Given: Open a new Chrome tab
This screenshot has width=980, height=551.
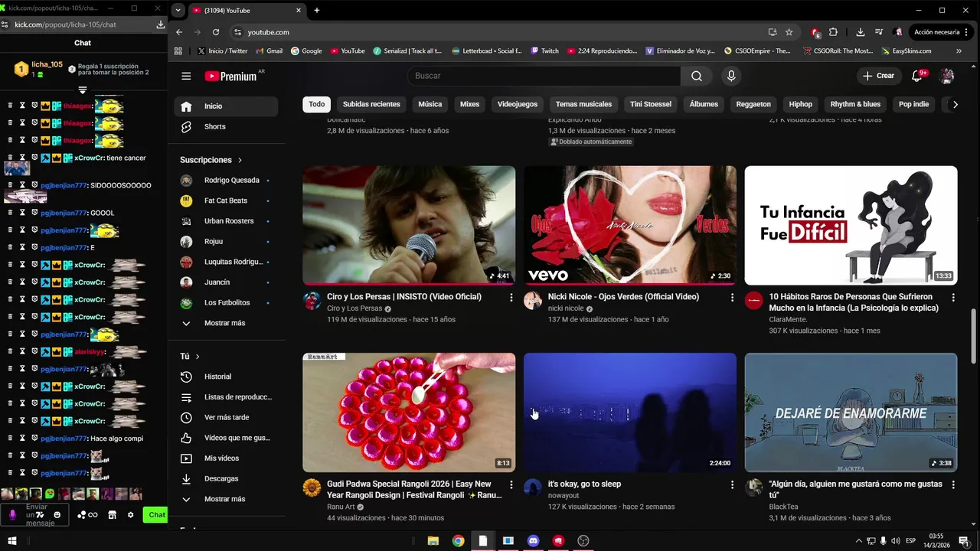Looking at the screenshot, I should coord(317,10).
